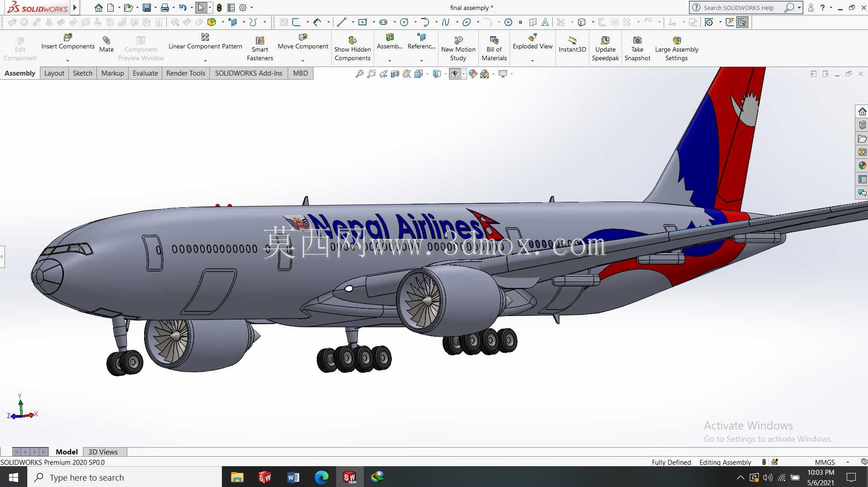Create an Exploded View
Image resolution: width=868 pixels, height=487 pixels.
pyautogui.click(x=533, y=42)
